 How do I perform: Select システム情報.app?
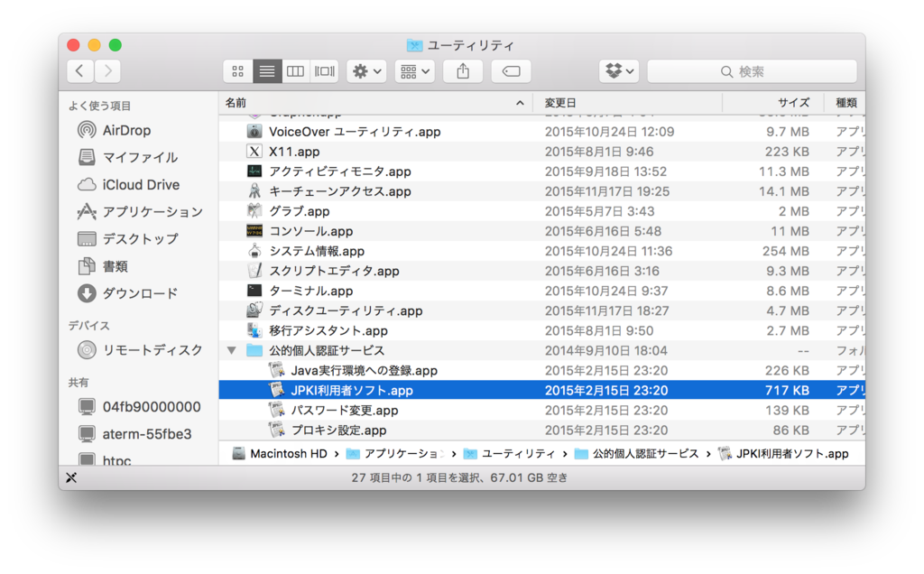[317, 251]
